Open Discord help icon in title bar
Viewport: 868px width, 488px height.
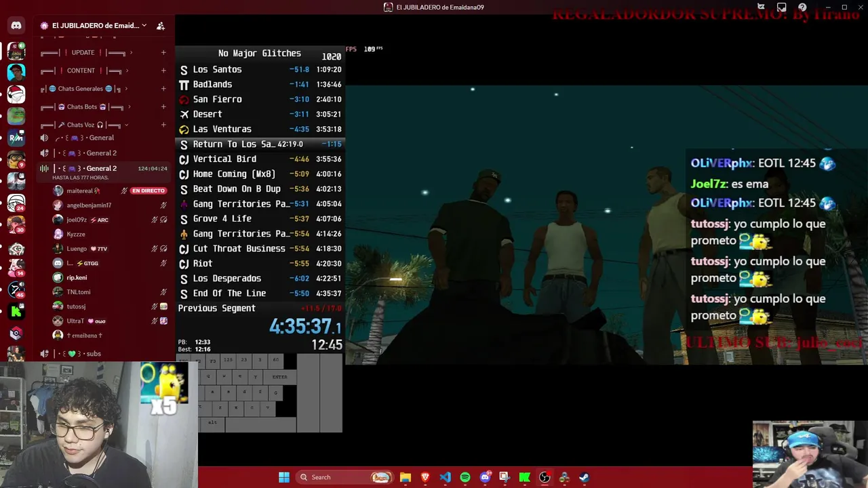[802, 7]
